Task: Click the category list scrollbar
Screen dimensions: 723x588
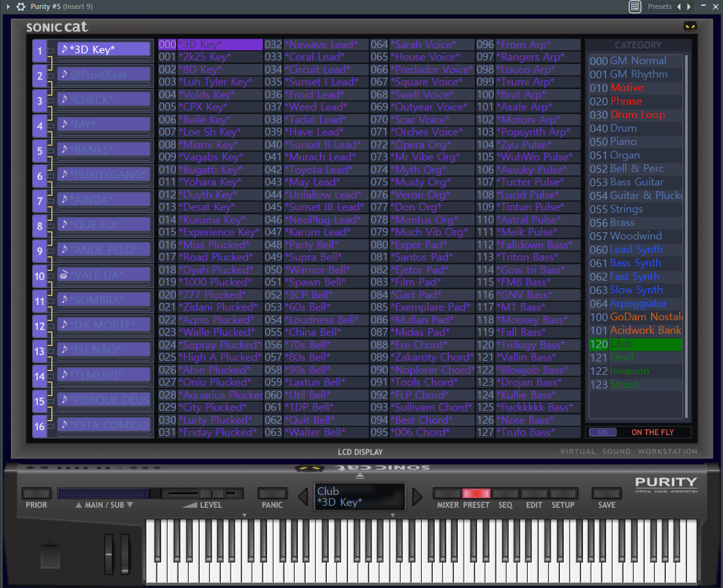Action: click(686, 236)
